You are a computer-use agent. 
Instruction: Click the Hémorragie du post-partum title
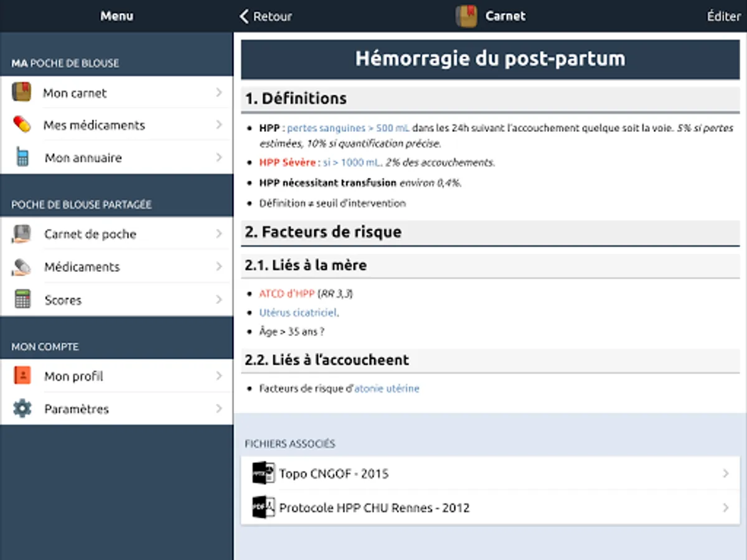tap(490, 58)
